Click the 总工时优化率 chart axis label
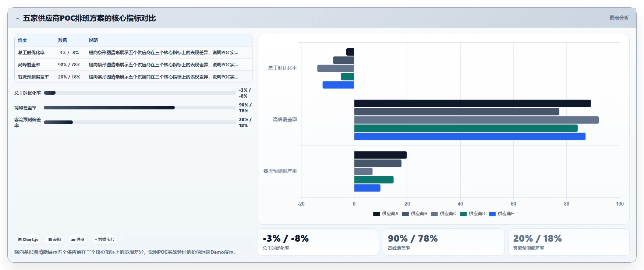This screenshot has height=270, width=644. click(x=283, y=68)
